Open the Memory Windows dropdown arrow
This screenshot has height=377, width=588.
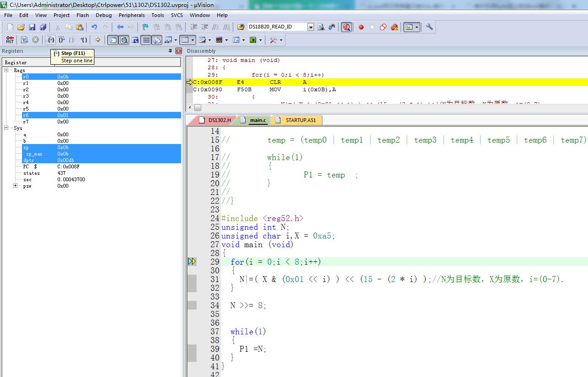pyautogui.click(x=193, y=40)
